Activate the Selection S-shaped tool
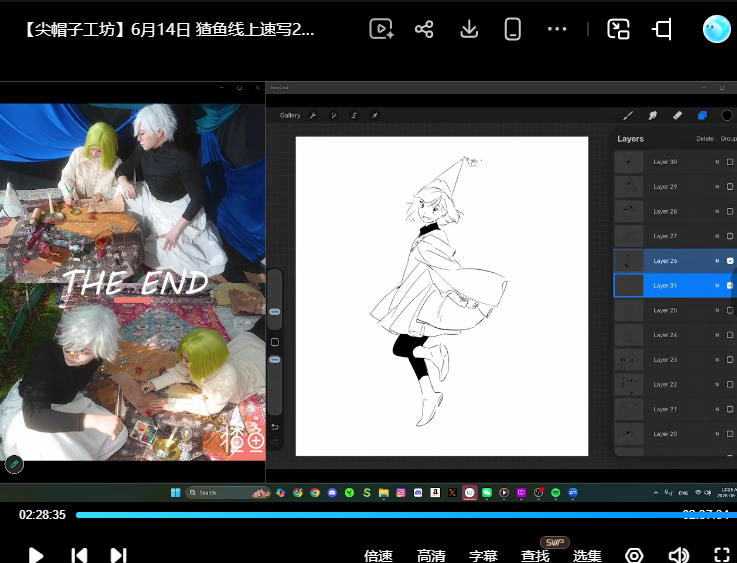The width and height of the screenshot is (737, 563). pyautogui.click(x=354, y=115)
